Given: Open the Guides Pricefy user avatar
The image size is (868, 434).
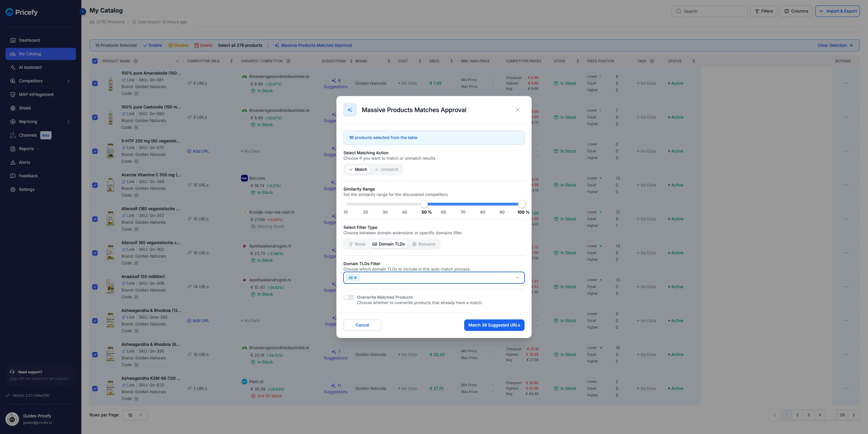Looking at the screenshot, I should (12, 419).
